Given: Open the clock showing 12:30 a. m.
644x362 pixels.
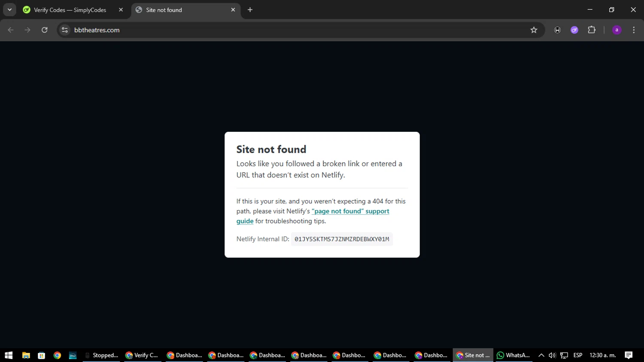Looking at the screenshot, I should coord(603,355).
